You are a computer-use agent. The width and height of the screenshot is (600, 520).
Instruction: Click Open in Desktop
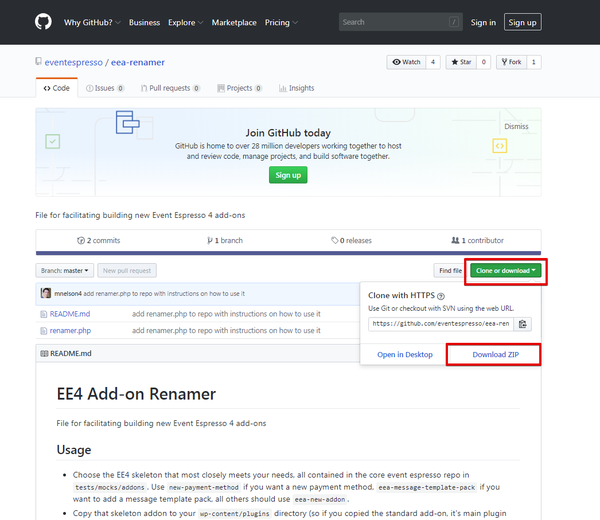405,355
